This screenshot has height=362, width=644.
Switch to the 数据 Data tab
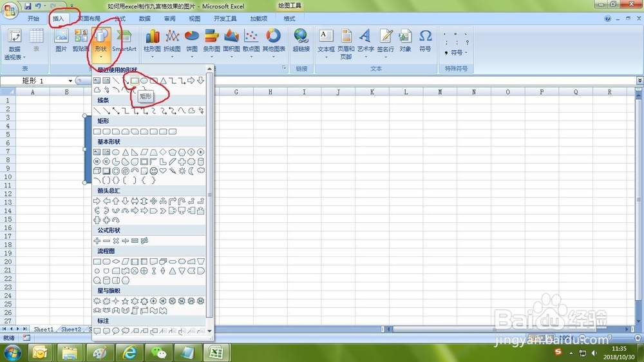point(144,19)
